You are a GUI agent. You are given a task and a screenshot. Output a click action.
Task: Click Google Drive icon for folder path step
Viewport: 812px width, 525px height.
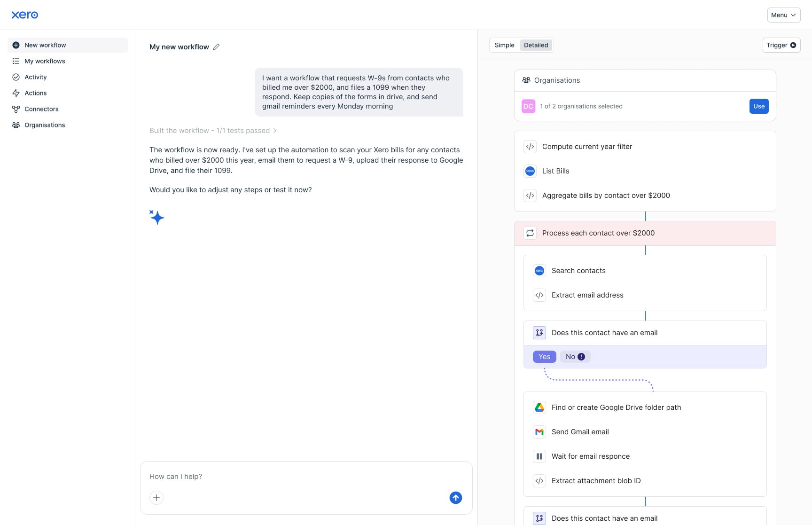[539, 407]
